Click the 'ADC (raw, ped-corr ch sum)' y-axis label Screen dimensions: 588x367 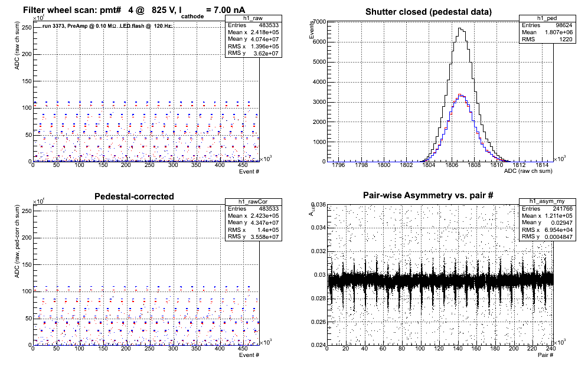[17, 241]
